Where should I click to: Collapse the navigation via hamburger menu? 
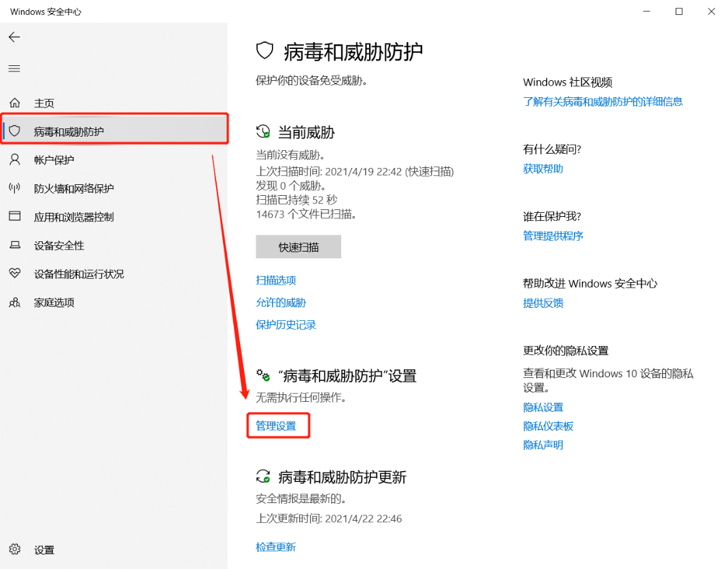tap(14, 68)
